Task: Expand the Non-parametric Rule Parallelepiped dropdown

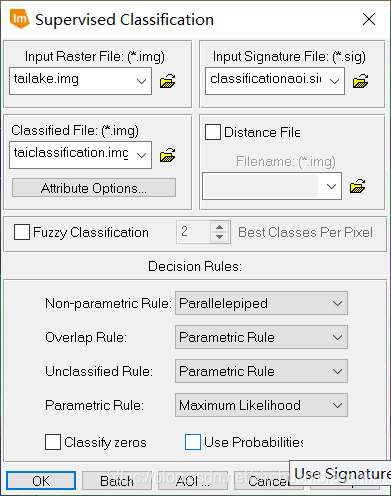Action: 261,303
